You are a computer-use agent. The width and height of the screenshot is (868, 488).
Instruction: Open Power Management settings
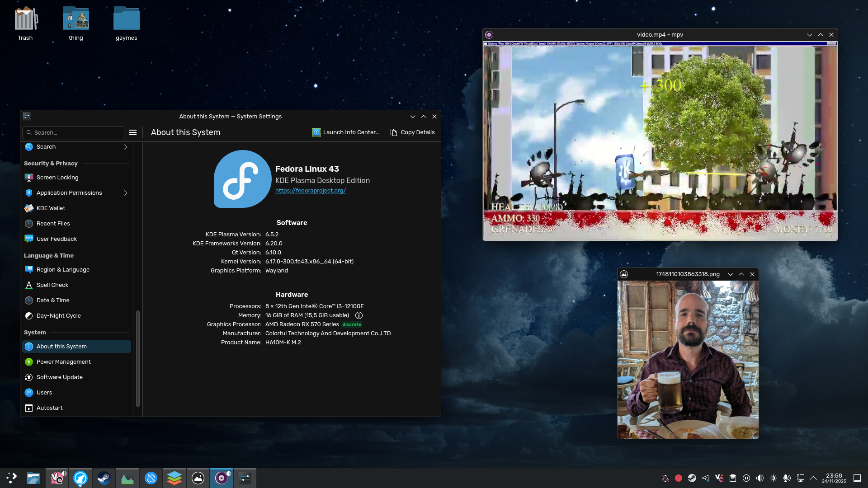click(63, 362)
